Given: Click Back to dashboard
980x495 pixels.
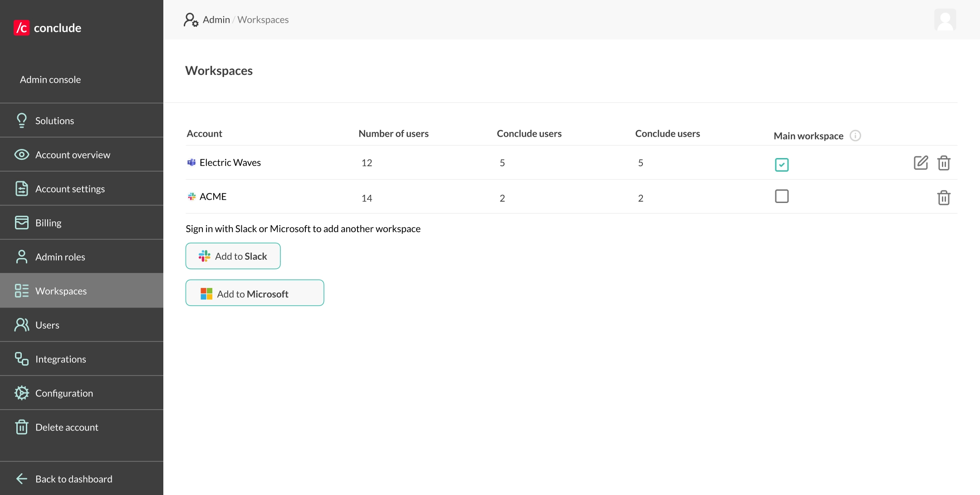Looking at the screenshot, I should 73,479.
